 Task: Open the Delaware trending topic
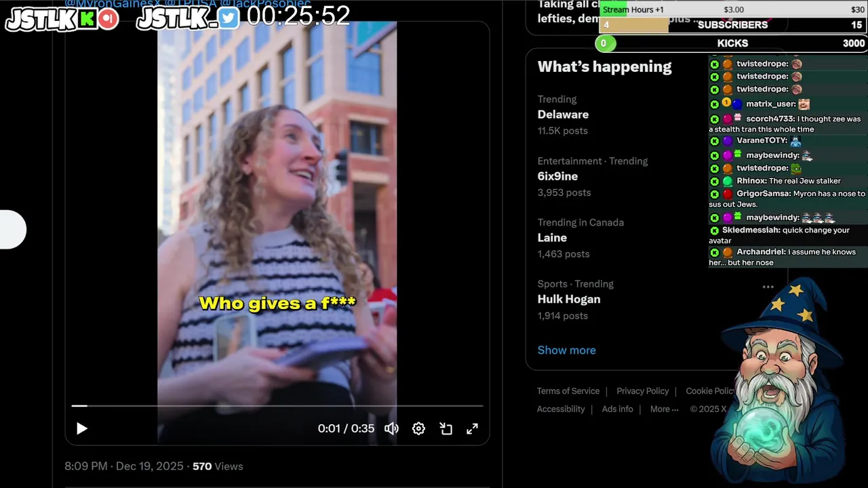click(563, 115)
